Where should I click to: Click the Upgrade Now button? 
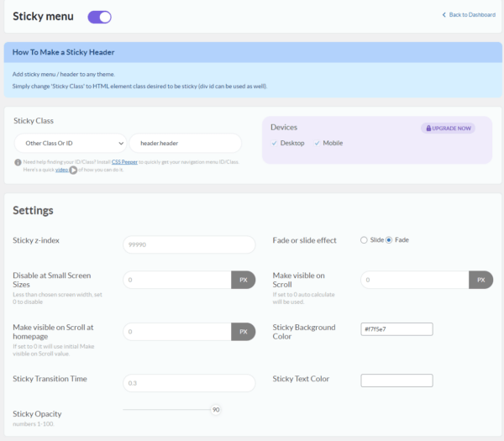pyautogui.click(x=448, y=128)
